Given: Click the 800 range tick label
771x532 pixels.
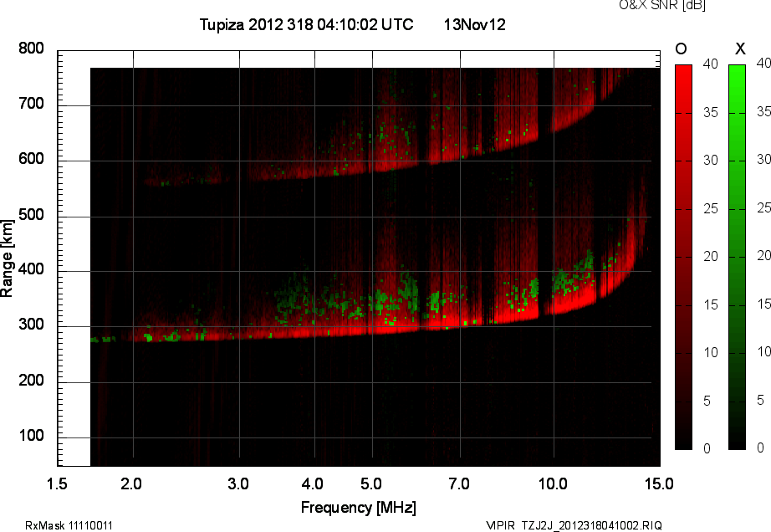Looking at the screenshot, I should pyautogui.click(x=31, y=49).
